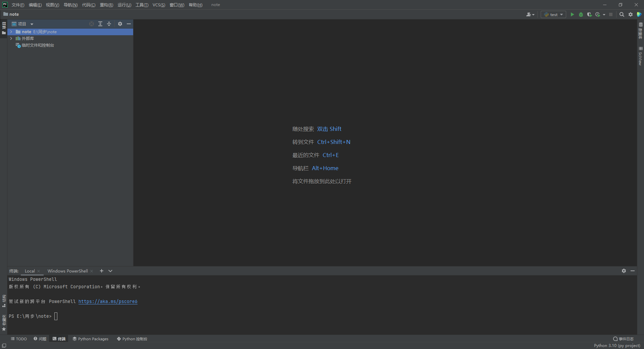Image resolution: width=644 pixels, height=349 pixels.
Task: Open the Structure side panel tab
Action: pos(4,301)
